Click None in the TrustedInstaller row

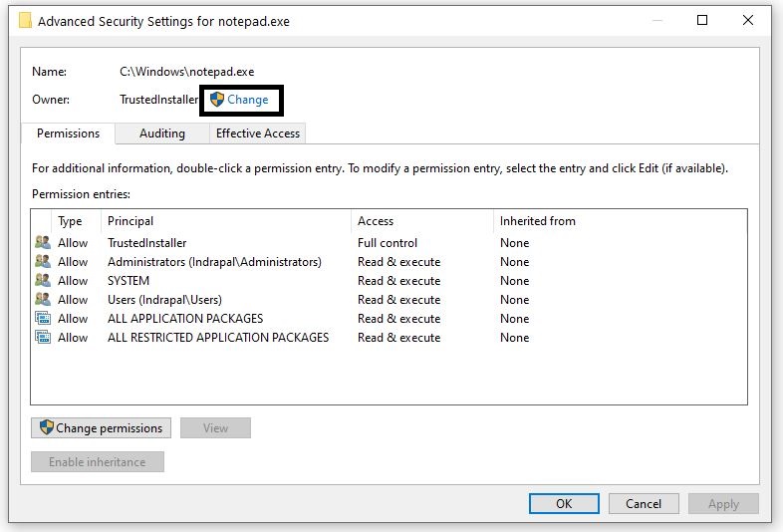coord(514,243)
